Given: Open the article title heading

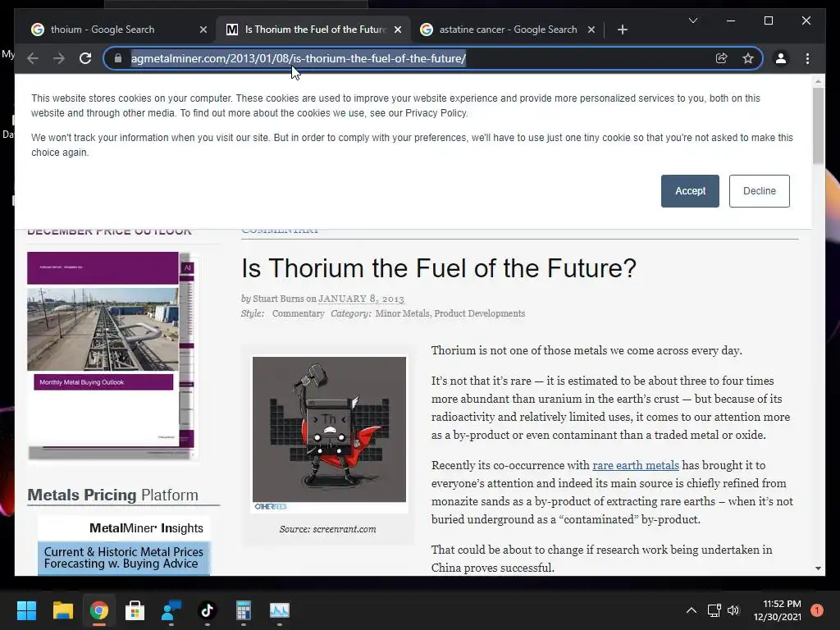Looking at the screenshot, I should point(439,268).
